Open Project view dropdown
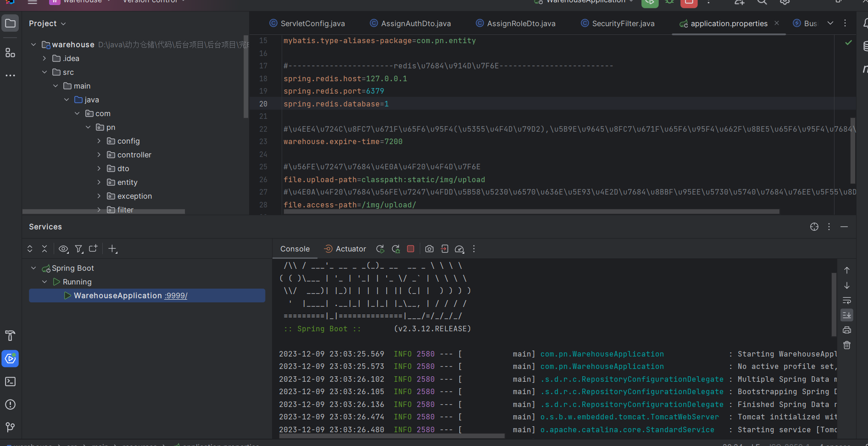Viewport: 868px width, 446px height. click(x=47, y=23)
